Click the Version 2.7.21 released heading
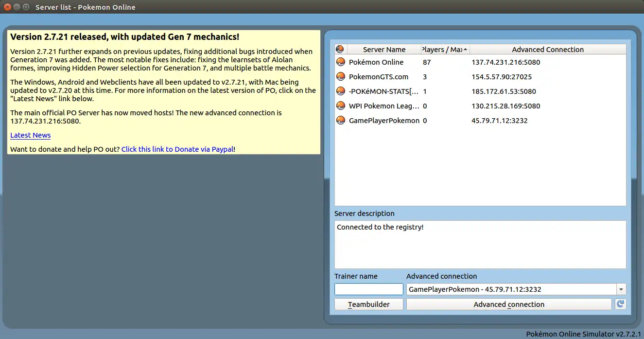644x339 pixels. coord(124,37)
